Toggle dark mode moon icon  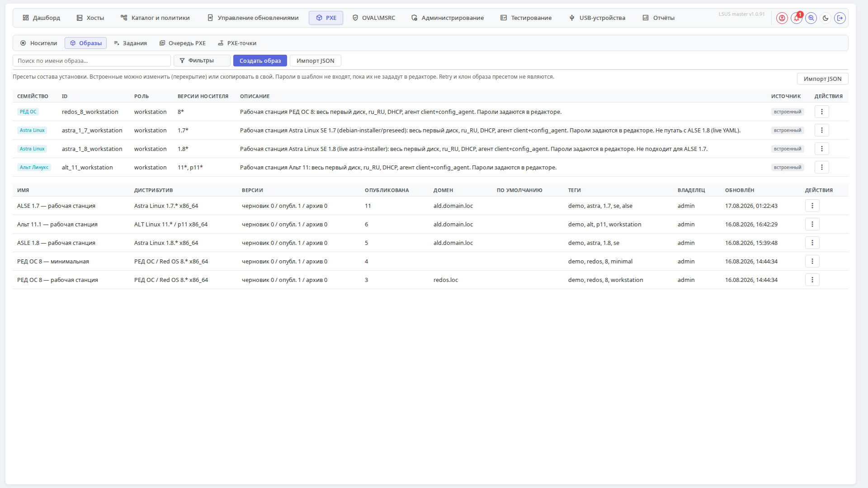[x=826, y=18]
